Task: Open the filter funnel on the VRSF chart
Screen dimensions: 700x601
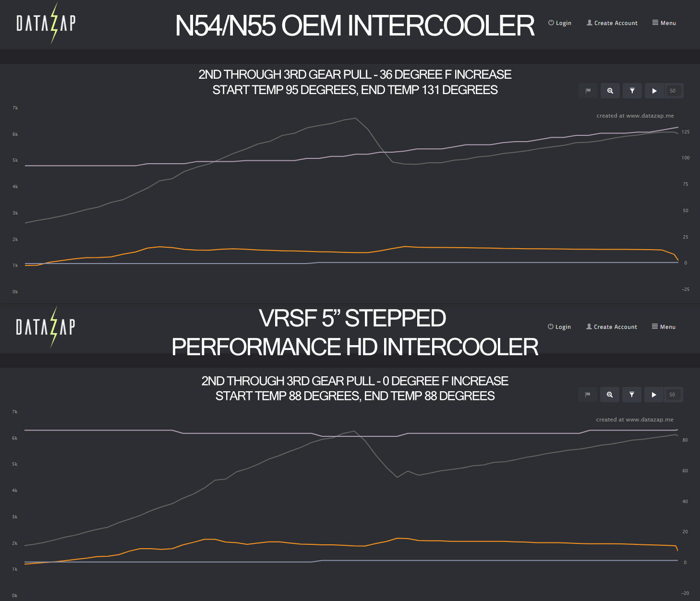Action: pyautogui.click(x=632, y=395)
